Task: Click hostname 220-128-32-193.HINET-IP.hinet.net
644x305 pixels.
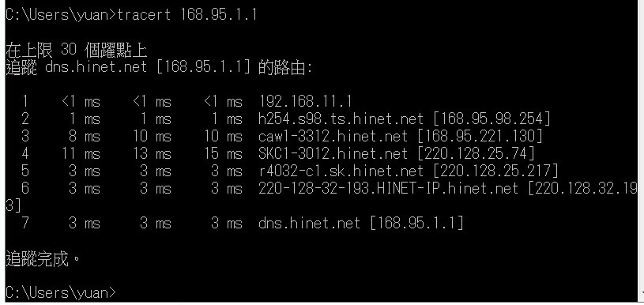Action: click(388, 188)
